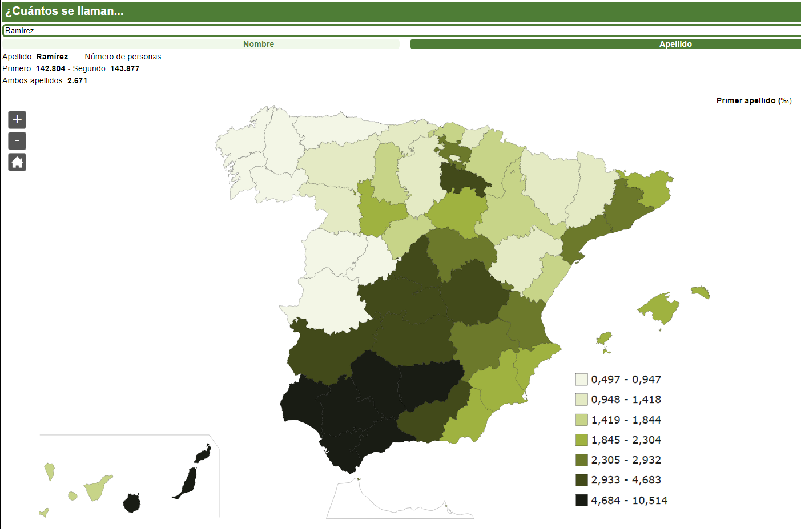Screen dimensions: 801x532
Task: Click the Gran Canaria island in inset
Action: (132, 503)
